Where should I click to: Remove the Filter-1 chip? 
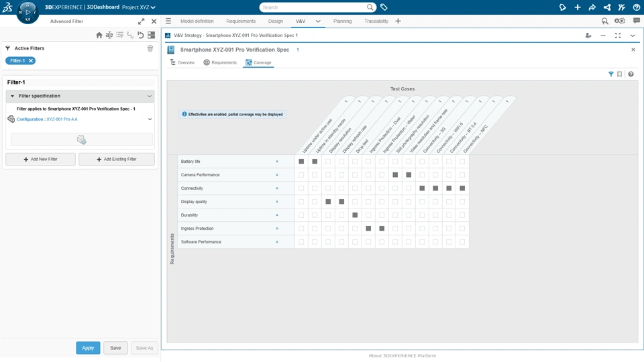(x=31, y=61)
